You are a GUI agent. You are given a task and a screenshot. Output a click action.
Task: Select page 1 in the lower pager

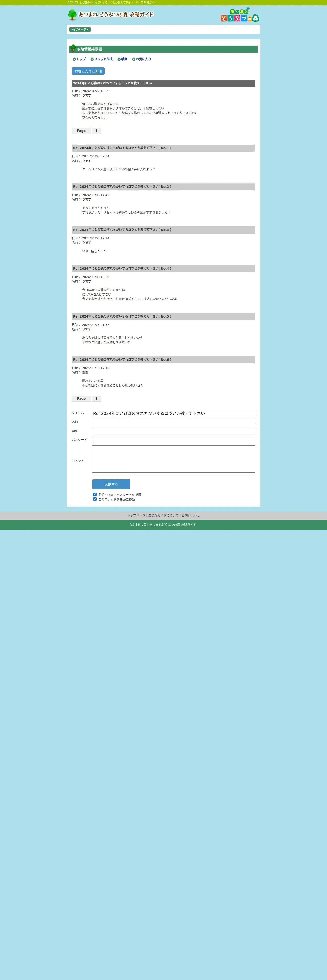96,399
